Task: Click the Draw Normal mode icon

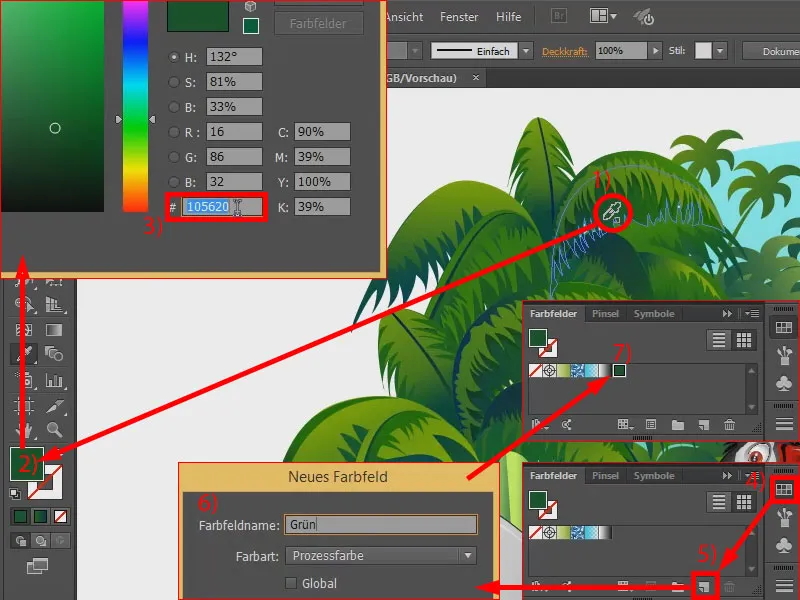Action: pyautogui.click(x=21, y=540)
